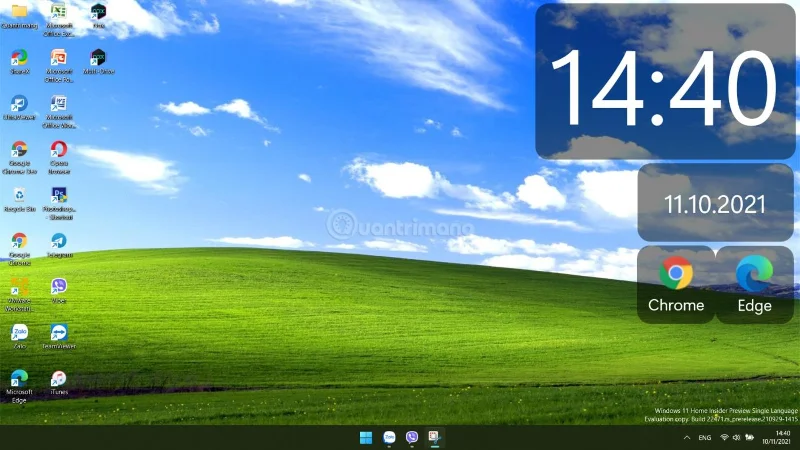The image size is (800, 450).
Task: Launch Edge from the desktop widget
Action: click(x=755, y=285)
